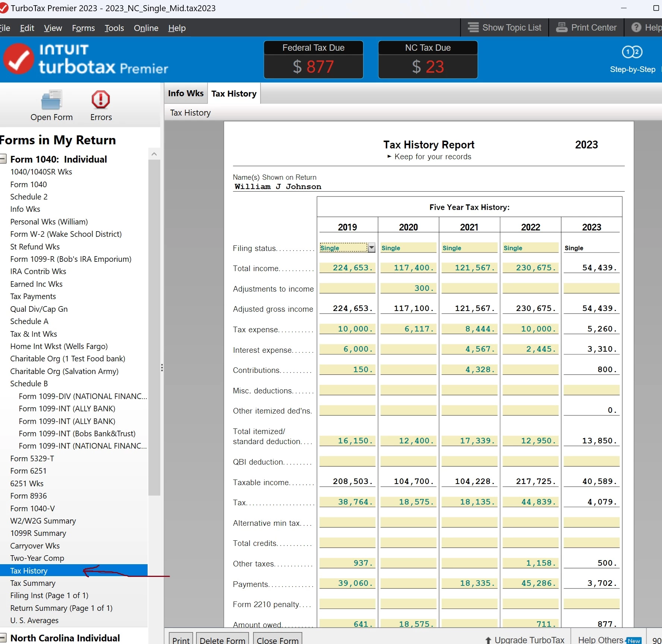Open Filing Inst (Page 1 of 1)

pos(49,595)
